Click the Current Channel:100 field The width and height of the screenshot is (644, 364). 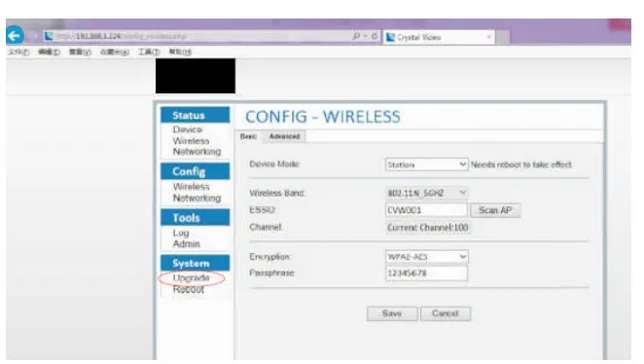click(x=428, y=227)
